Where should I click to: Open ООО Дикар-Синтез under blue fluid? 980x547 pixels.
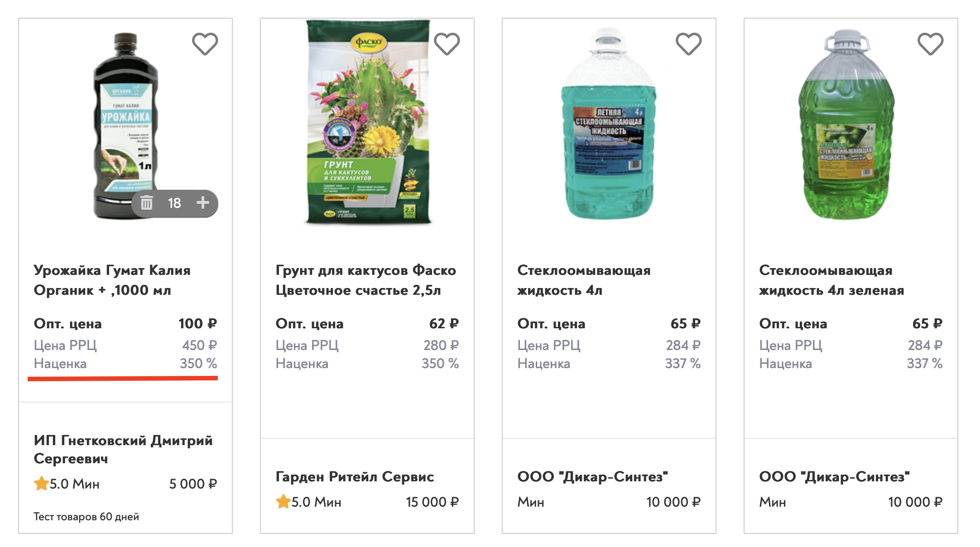pyautogui.click(x=592, y=476)
